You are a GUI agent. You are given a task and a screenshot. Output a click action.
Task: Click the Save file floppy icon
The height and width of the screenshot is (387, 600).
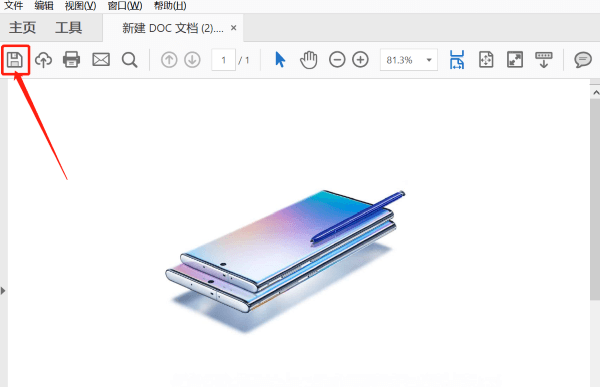[x=15, y=60]
